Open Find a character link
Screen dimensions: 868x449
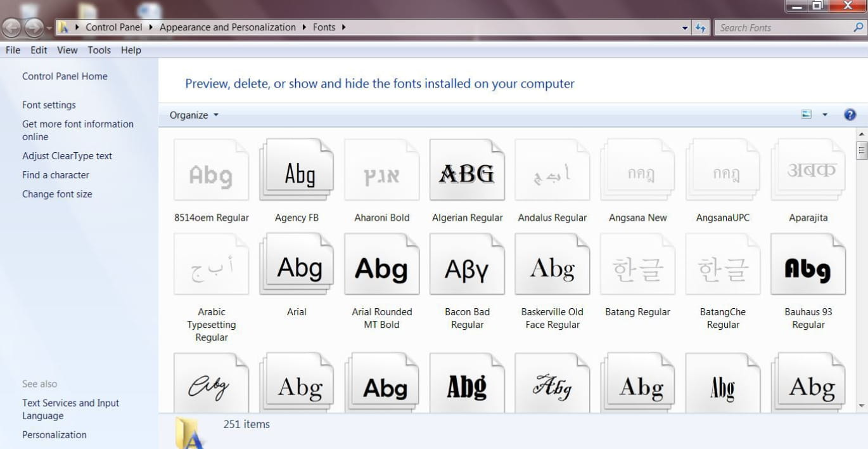[56, 175]
